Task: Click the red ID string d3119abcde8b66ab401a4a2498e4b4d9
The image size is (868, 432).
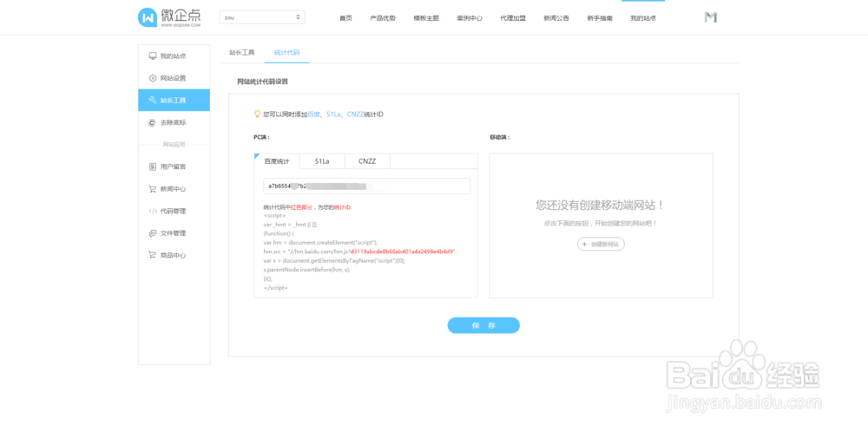Action: [x=403, y=251]
